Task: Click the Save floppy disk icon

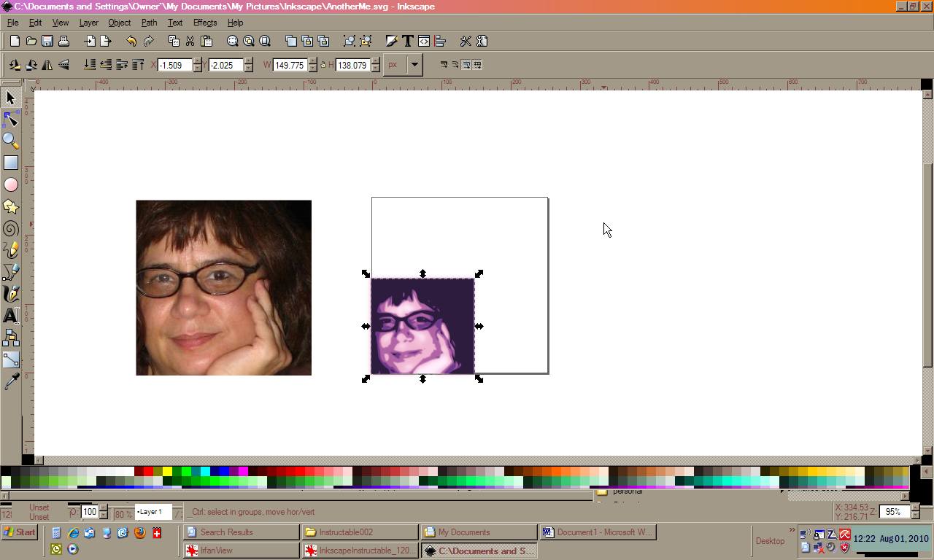Action: point(47,41)
